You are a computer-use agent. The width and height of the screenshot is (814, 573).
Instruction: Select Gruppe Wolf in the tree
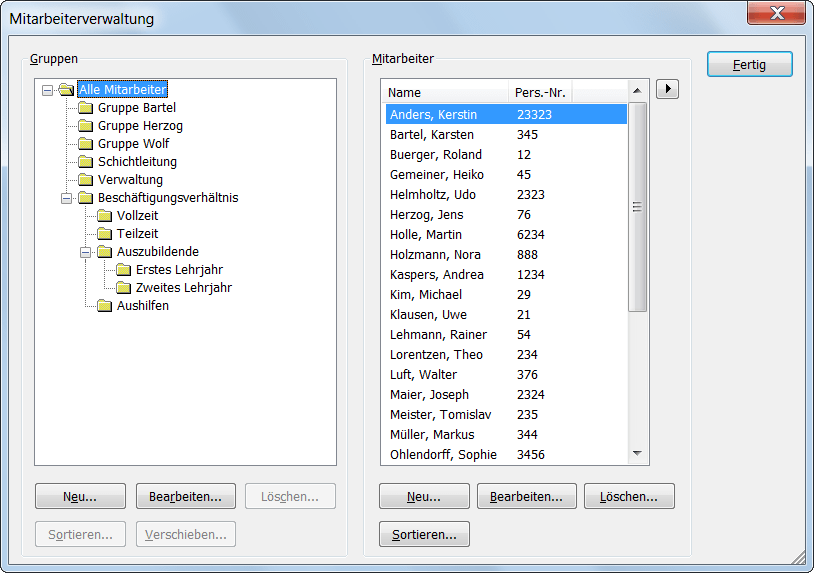(133, 144)
